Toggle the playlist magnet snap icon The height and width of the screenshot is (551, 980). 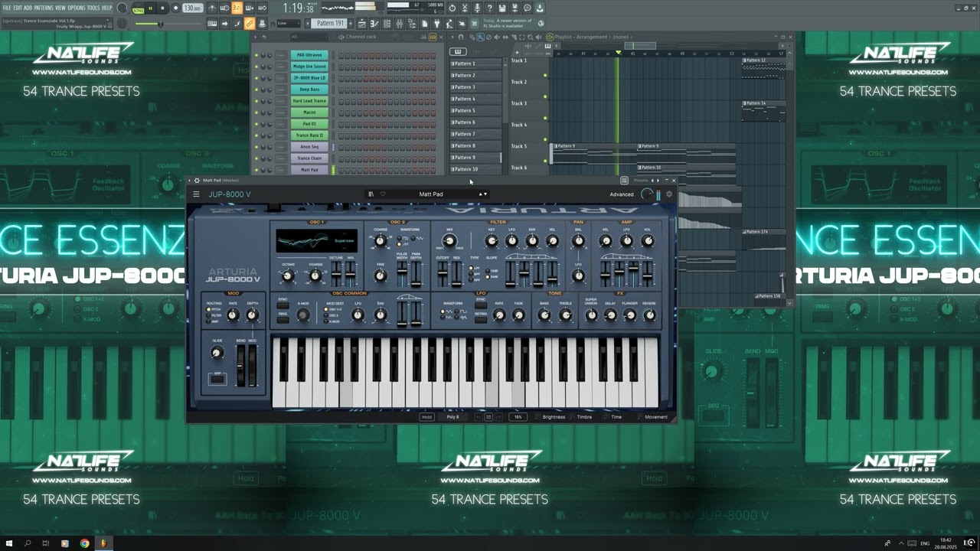[461, 37]
